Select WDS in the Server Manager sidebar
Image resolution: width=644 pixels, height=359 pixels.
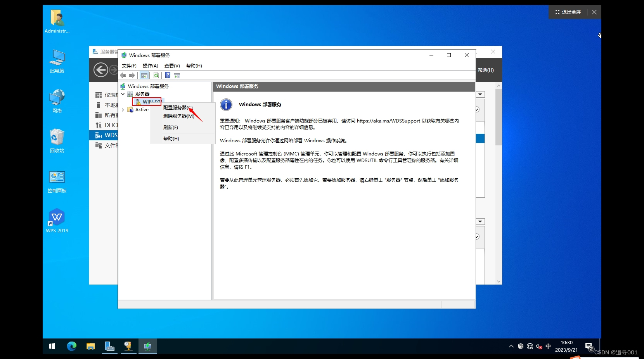click(104, 135)
